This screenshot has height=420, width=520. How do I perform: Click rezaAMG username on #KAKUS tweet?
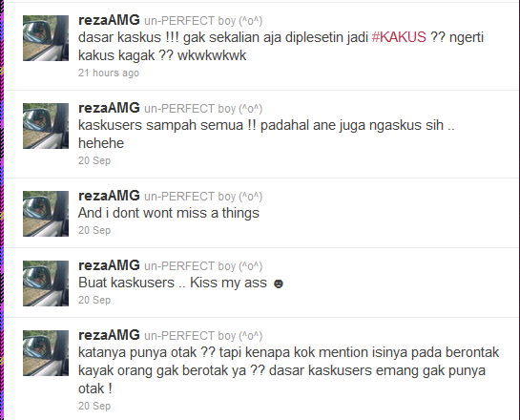point(109,20)
